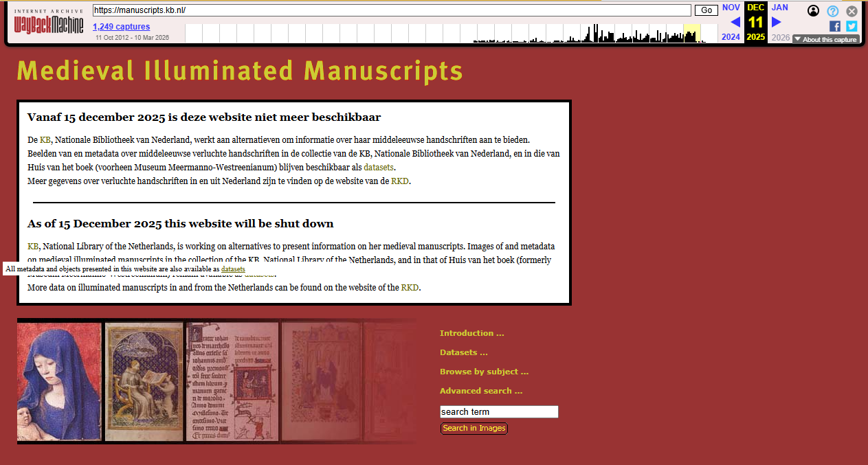Open Dutch datasets link
The image size is (868, 465).
(379, 167)
